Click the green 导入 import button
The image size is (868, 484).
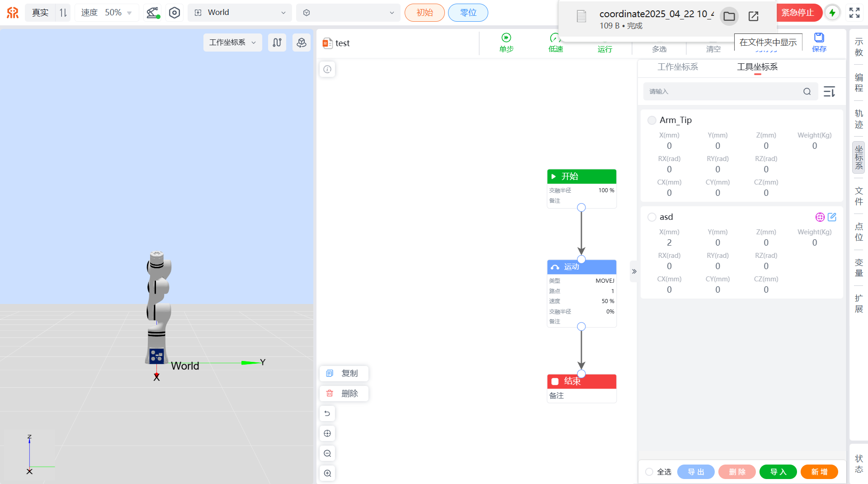click(x=778, y=472)
